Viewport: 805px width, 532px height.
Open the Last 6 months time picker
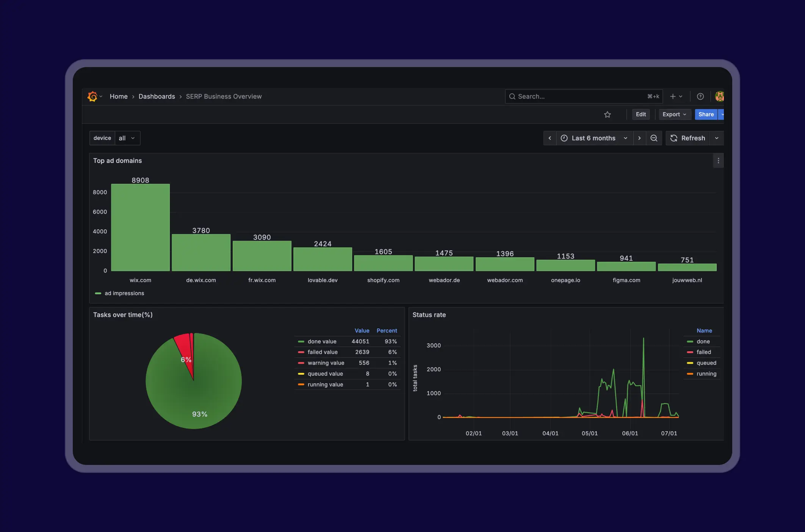(594, 138)
